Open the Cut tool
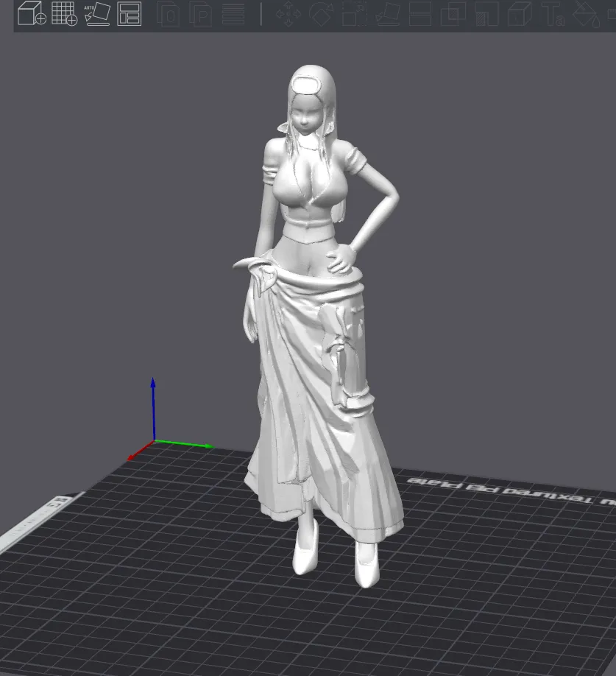Screen dimensions: 616x676 pos(421,15)
